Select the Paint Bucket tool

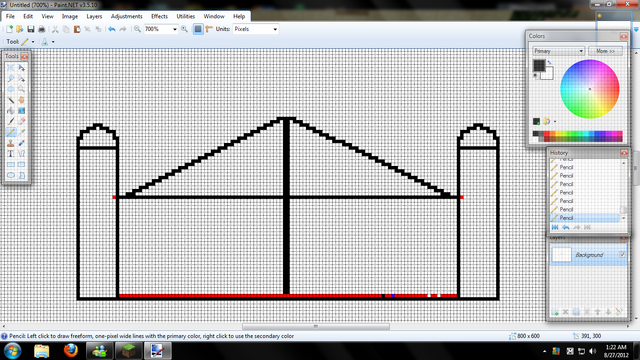point(11,111)
